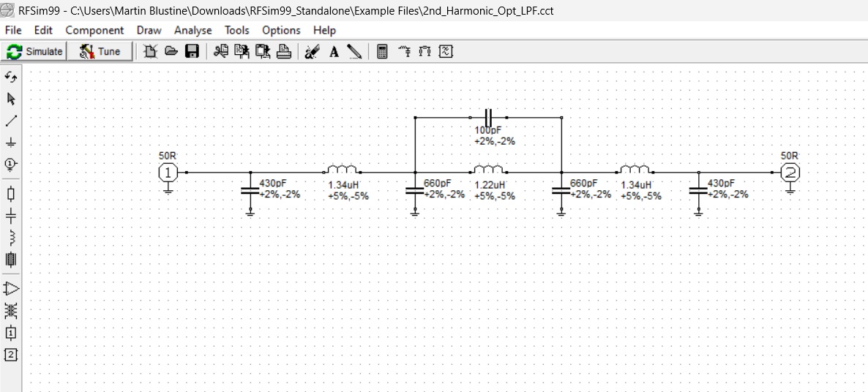Create a new circuit with the New icon
This screenshot has width=868, height=392.
(x=151, y=51)
